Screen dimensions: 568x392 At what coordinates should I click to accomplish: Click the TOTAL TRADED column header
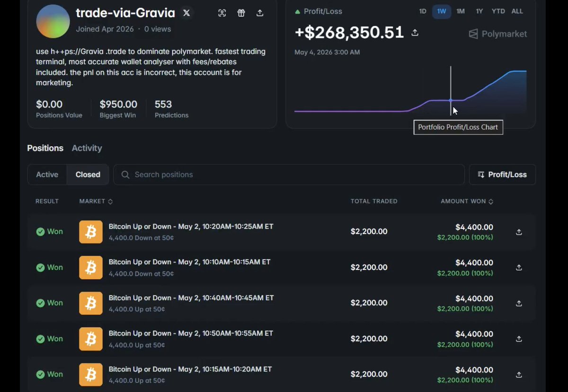pos(374,201)
